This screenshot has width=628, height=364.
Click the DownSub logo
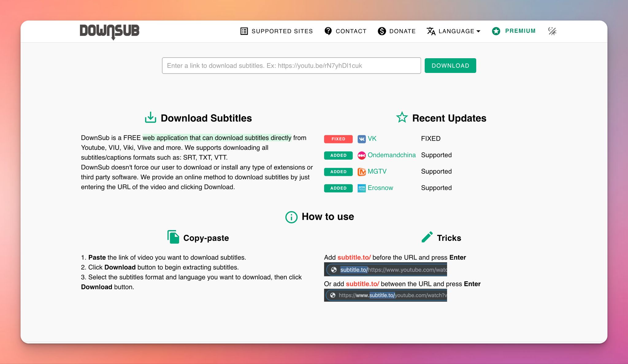[109, 31]
